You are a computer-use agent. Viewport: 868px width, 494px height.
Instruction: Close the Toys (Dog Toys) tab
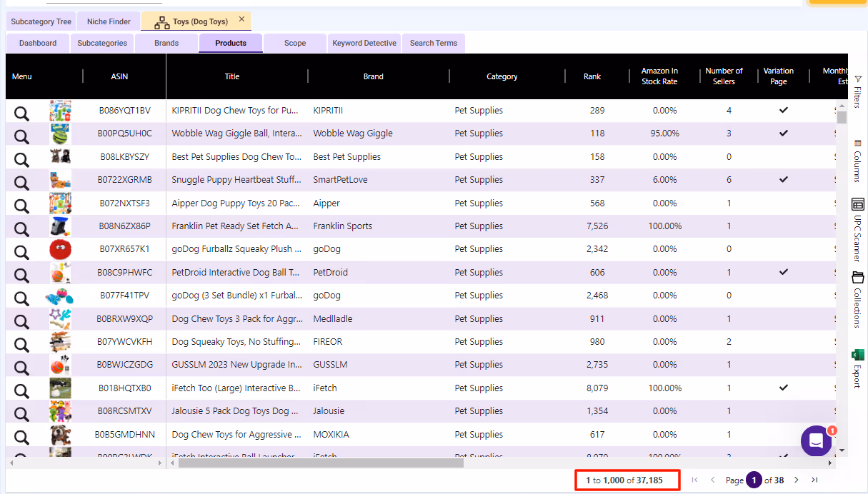point(241,19)
